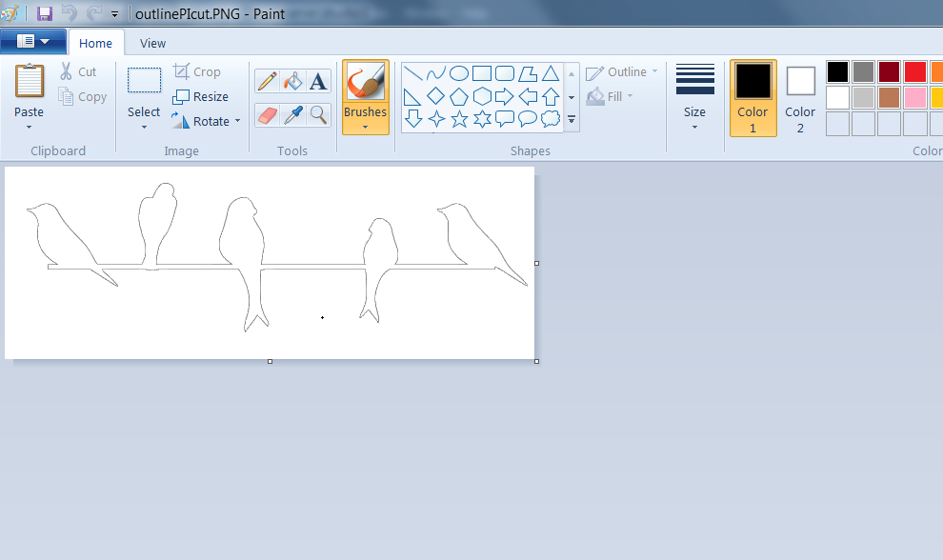Select the five-pointed Star shape

click(x=458, y=119)
